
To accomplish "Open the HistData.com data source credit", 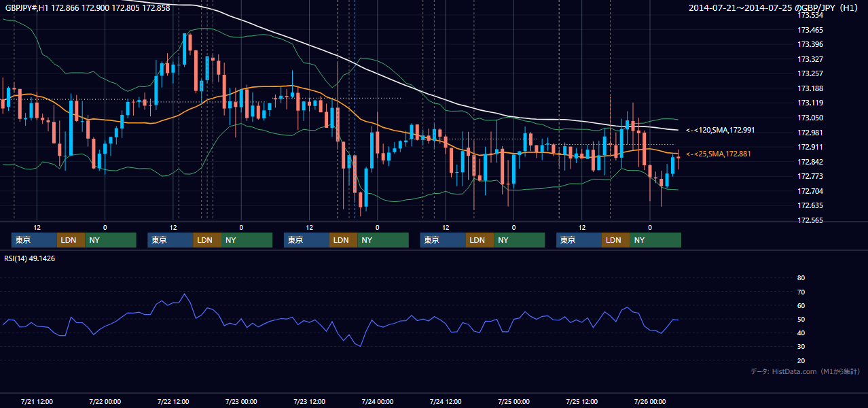I will (x=806, y=371).
